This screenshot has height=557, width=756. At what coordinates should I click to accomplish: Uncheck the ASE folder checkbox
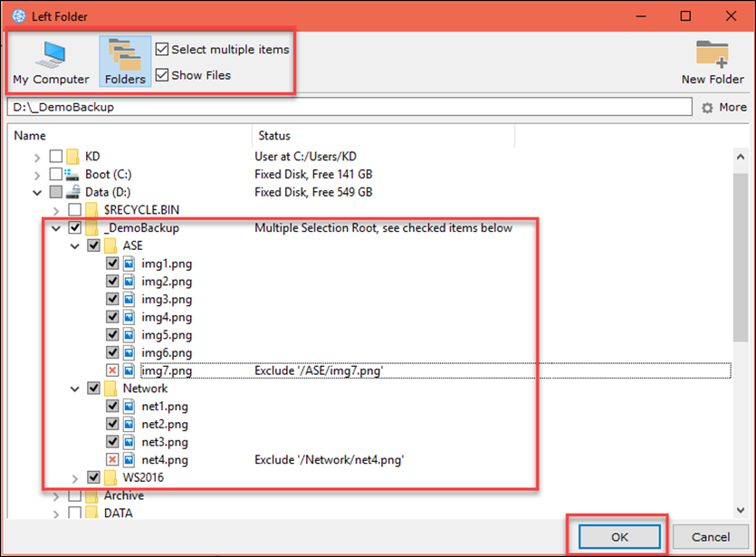point(93,245)
